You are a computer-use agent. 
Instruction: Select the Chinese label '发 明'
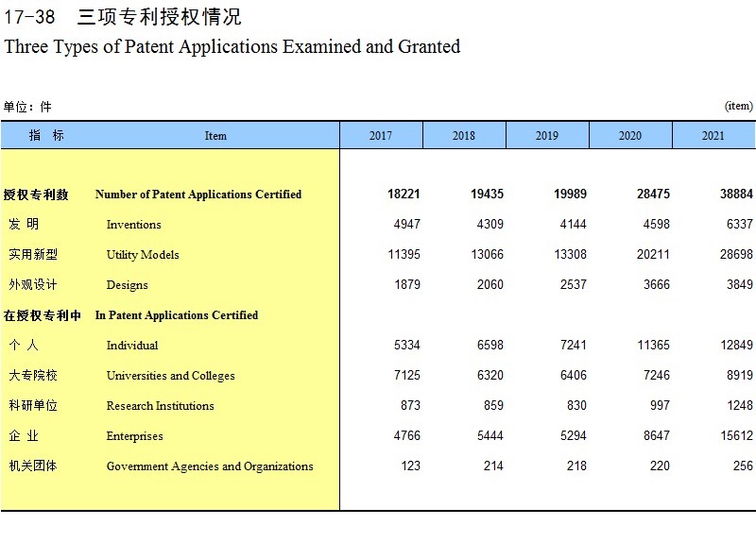pyautogui.click(x=24, y=224)
